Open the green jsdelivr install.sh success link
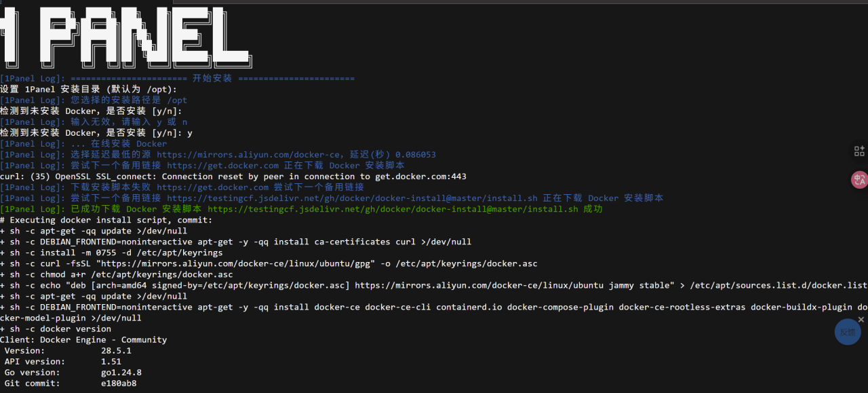Viewport: 868px width, 393px height. (x=393, y=209)
